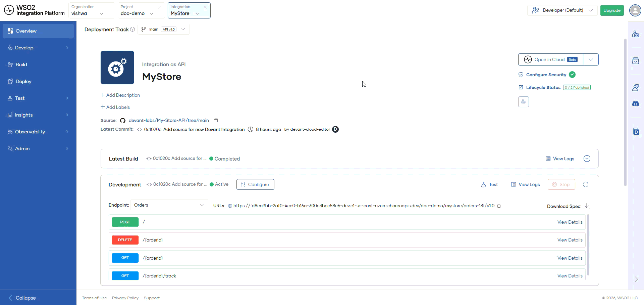Click the MyStore integration thumbnail
The height and width of the screenshot is (305, 644).
click(117, 68)
